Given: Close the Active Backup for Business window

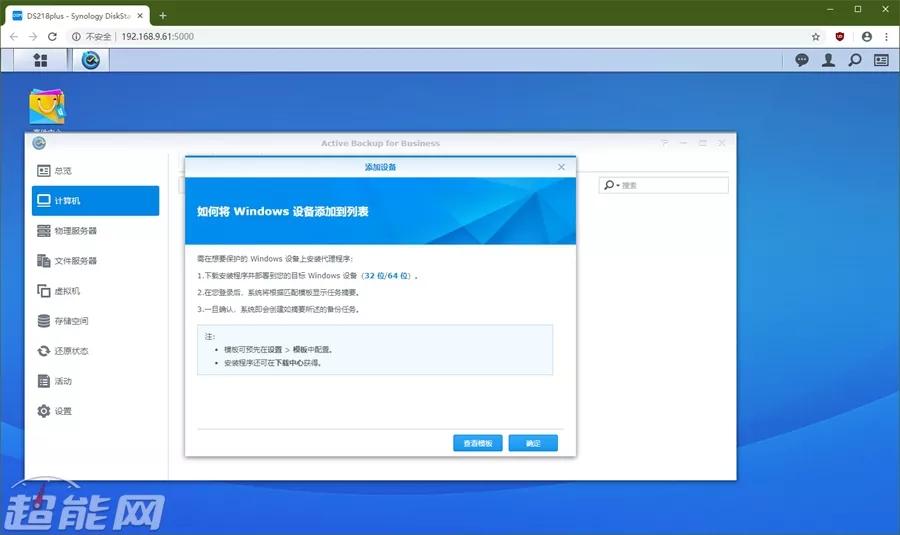Looking at the screenshot, I should (722, 143).
